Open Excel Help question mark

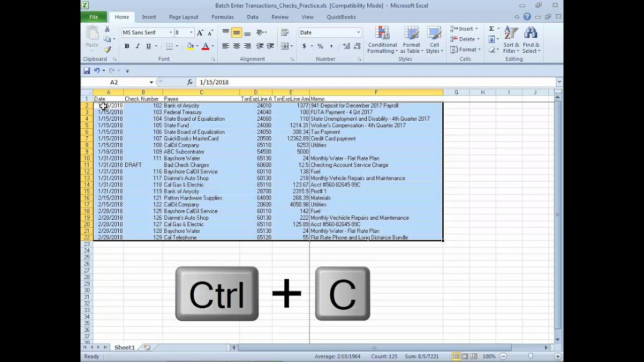tap(527, 17)
